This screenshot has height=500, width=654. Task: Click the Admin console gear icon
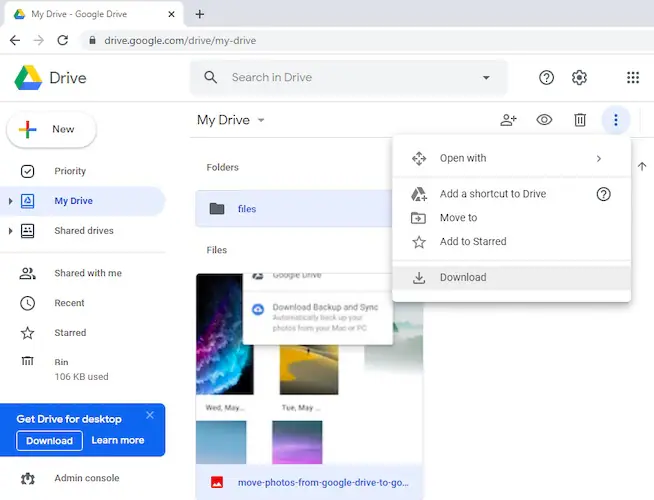[x=28, y=478]
